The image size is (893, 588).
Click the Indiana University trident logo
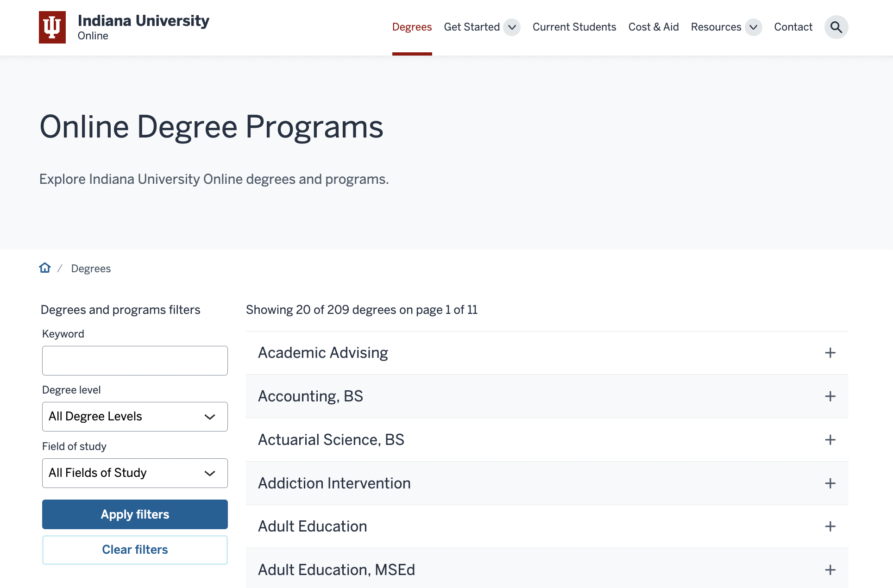(x=52, y=27)
